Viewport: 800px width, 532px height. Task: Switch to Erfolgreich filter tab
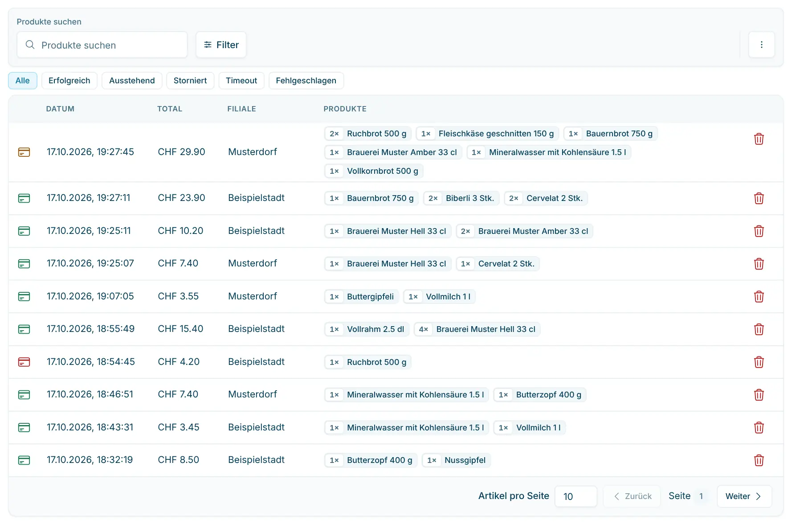[x=69, y=81]
